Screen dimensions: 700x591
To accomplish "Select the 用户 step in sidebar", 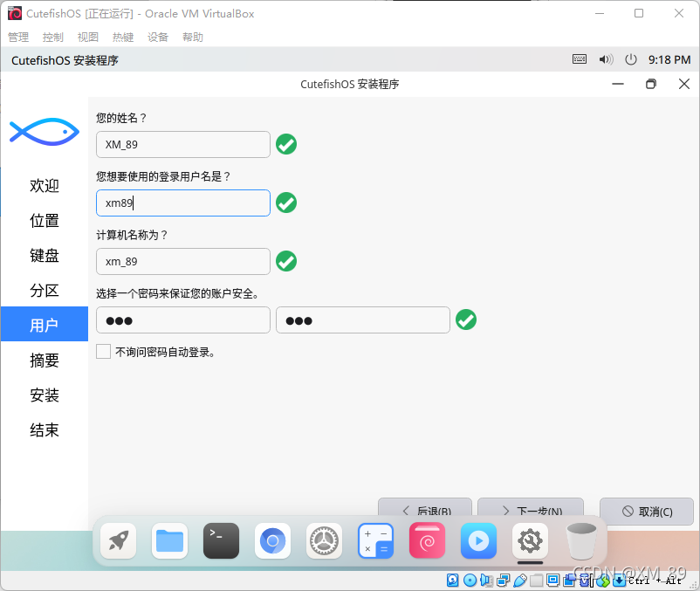I will (45, 324).
